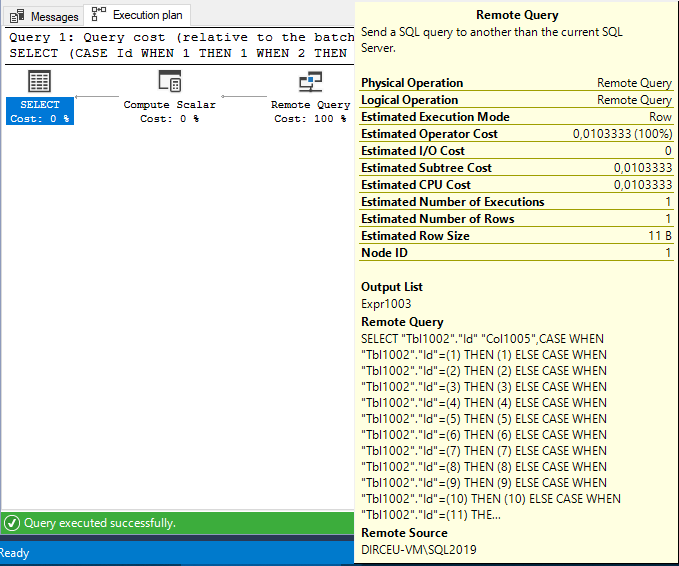
Task: Click the Query 1 cost header line
Action: click(182, 37)
